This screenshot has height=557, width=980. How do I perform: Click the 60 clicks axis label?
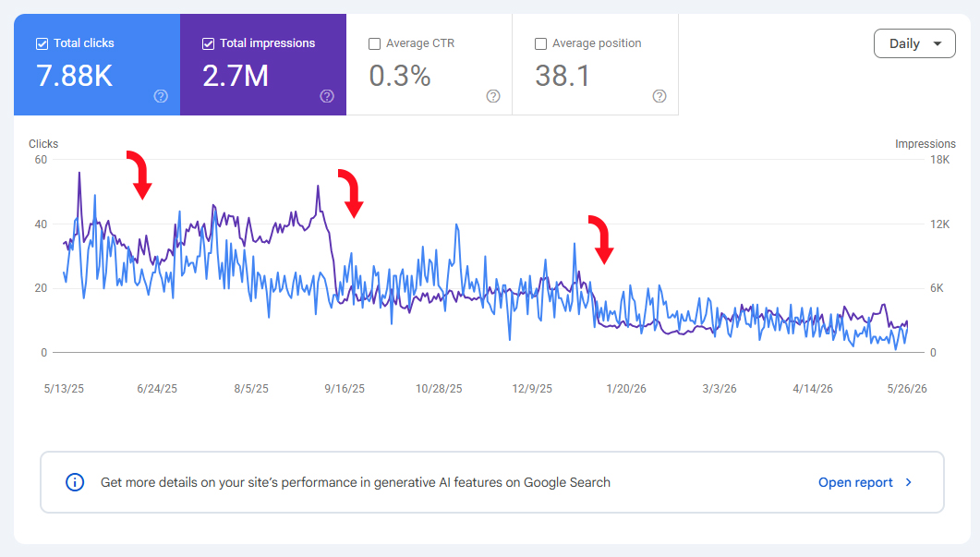coord(41,160)
